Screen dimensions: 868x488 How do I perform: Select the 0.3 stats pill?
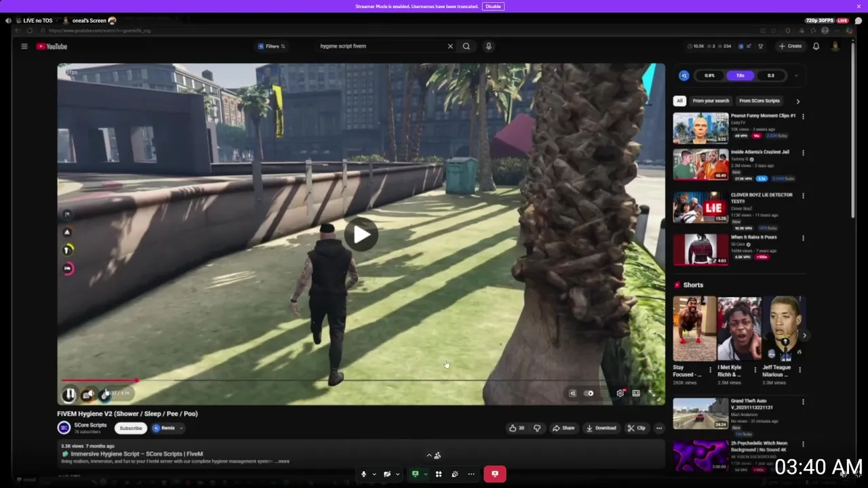pos(771,75)
